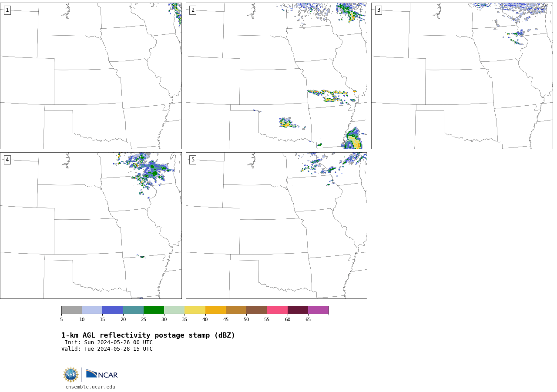Screen dimensions: 557x392
Task: Click the yellow 35-40 dBZ color swatch
Action: [195, 310]
